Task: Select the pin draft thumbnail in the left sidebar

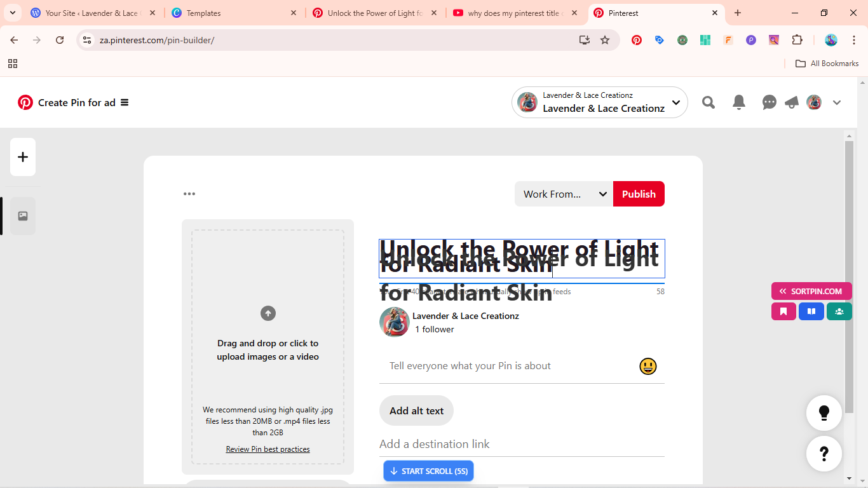Action: [23, 216]
